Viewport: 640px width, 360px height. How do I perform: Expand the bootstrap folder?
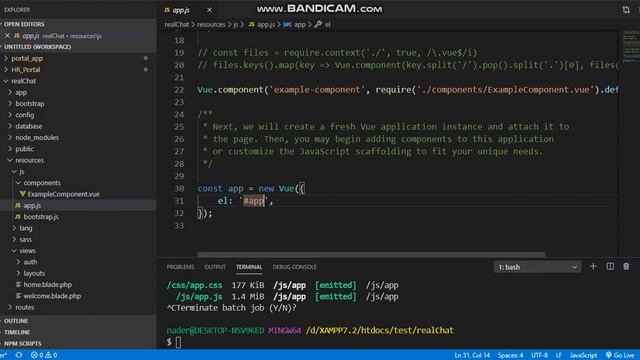tap(30, 104)
